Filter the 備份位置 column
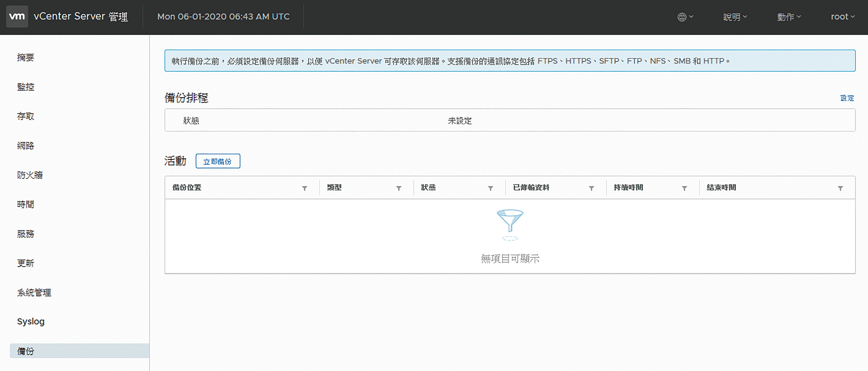The image size is (868, 371). 305,188
